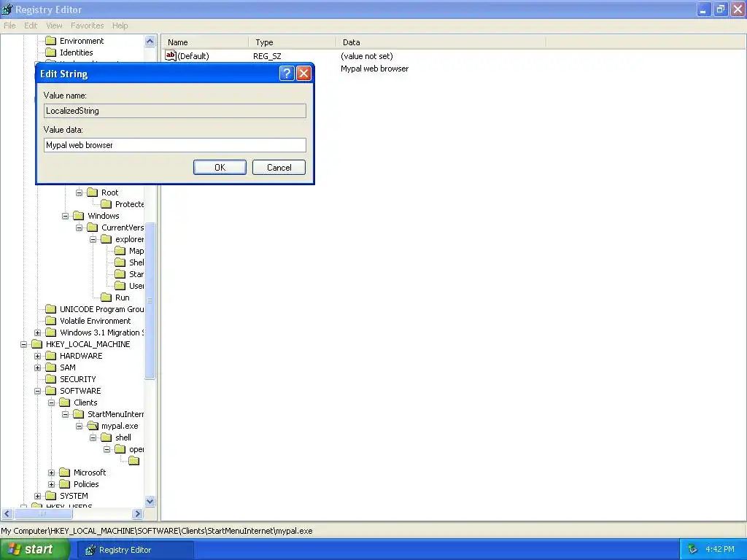Click the 4:42 PM taskbar clock

[x=719, y=550]
